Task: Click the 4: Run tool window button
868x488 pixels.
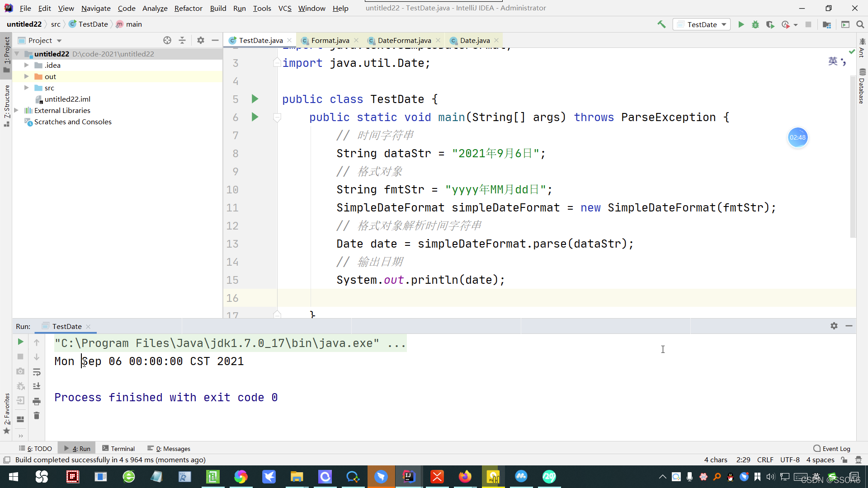Action: click(x=77, y=448)
